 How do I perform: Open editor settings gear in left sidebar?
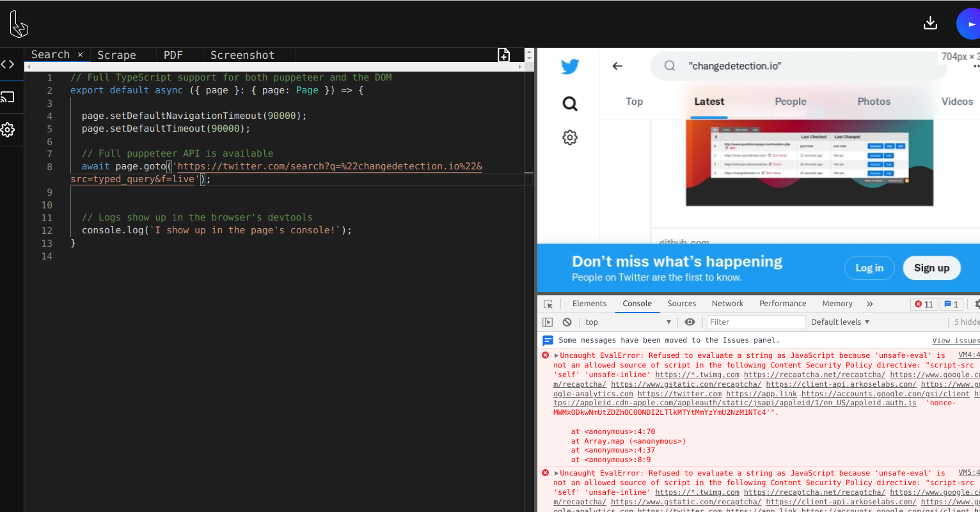tap(8, 130)
